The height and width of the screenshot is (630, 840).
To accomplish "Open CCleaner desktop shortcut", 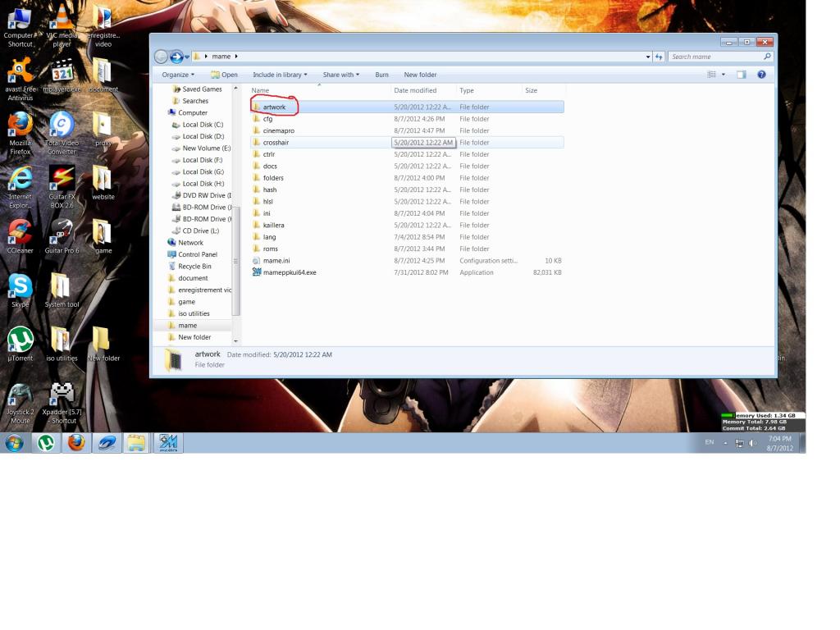I will pos(21,236).
